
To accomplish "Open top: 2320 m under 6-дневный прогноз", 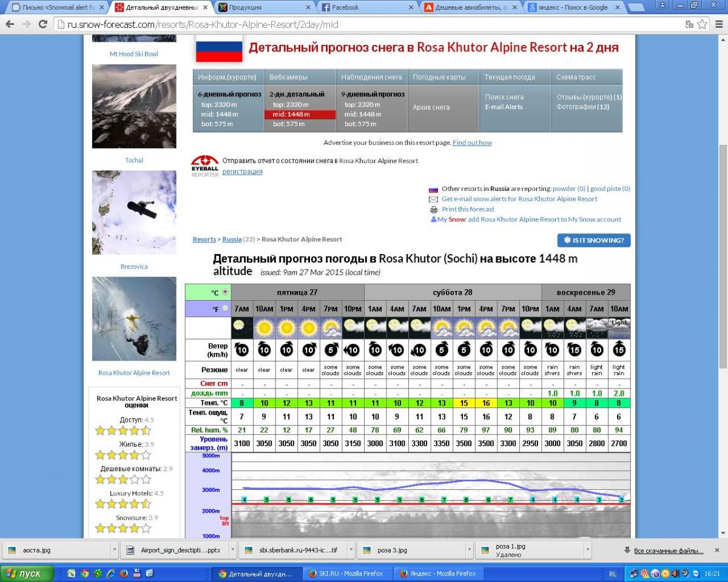I will pyautogui.click(x=219, y=104).
